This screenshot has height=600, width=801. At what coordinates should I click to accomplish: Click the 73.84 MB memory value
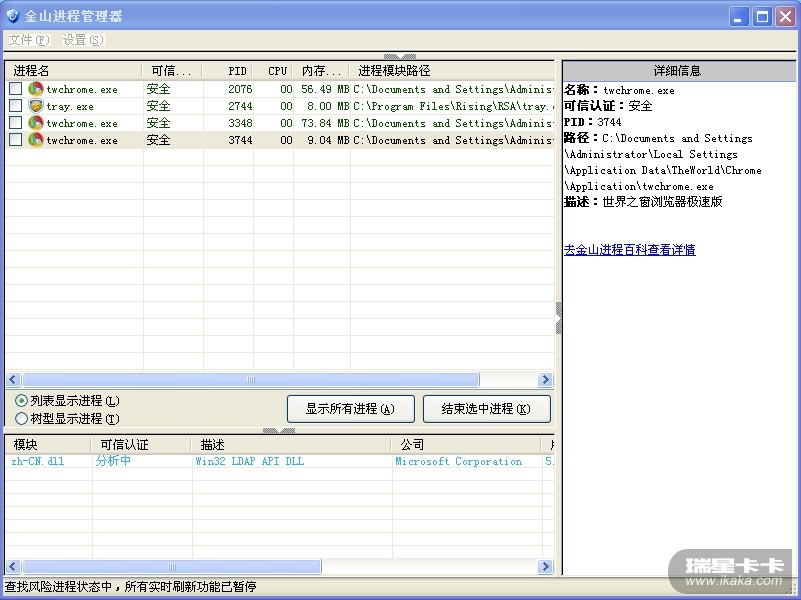(325, 123)
